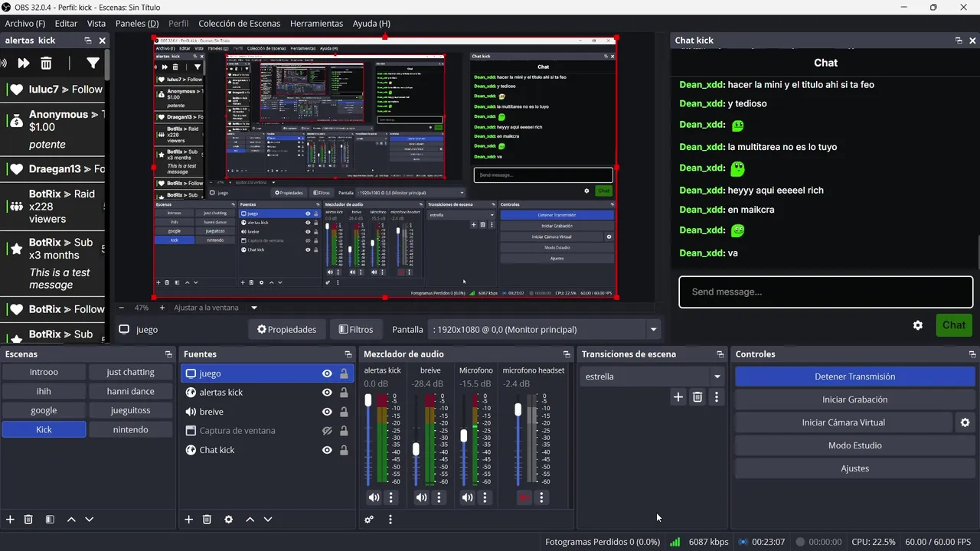
Task: Open options menu for breive audio channel
Action: pyautogui.click(x=439, y=497)
